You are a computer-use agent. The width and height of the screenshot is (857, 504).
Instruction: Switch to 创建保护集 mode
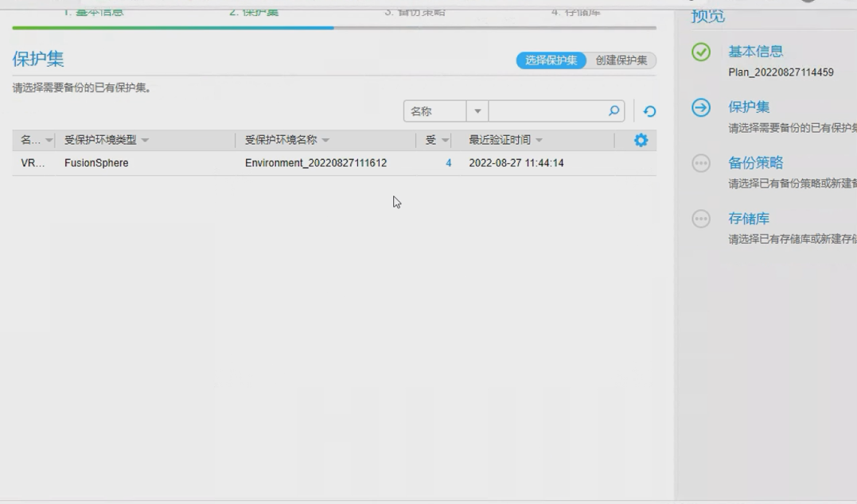point(621,60)
